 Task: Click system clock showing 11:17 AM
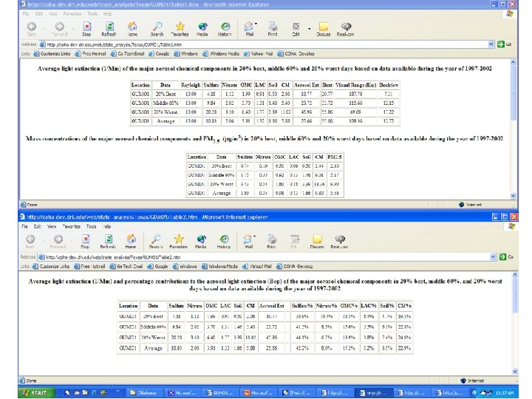point(504,393)
